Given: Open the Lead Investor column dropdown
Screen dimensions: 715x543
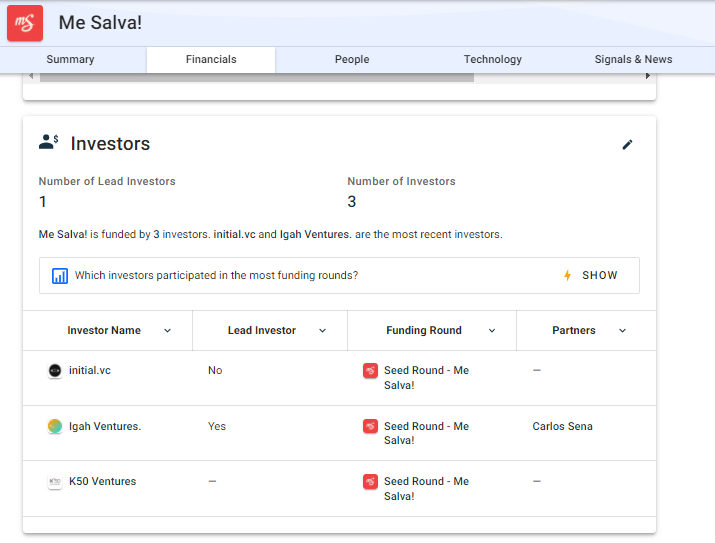Looking at the screenshot, I should [x=322, y=331].
